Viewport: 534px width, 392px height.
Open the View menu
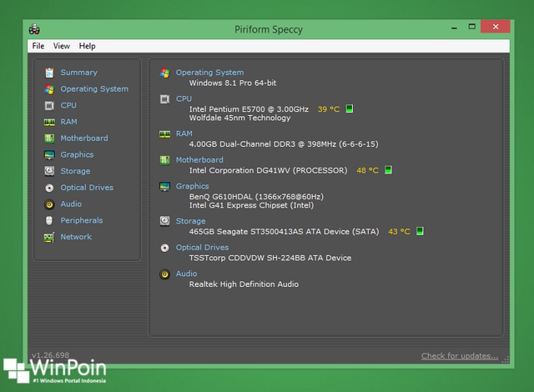pos(61,46)
